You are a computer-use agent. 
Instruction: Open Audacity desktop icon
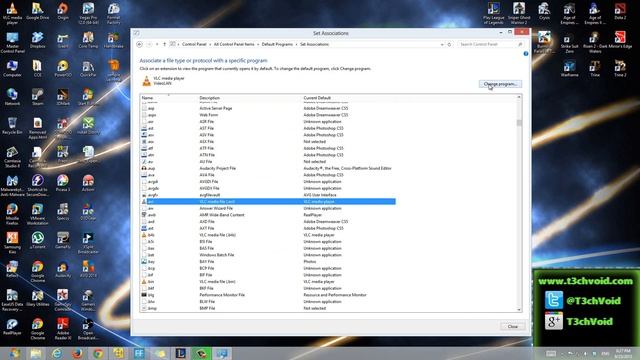[x=63, y=269]
